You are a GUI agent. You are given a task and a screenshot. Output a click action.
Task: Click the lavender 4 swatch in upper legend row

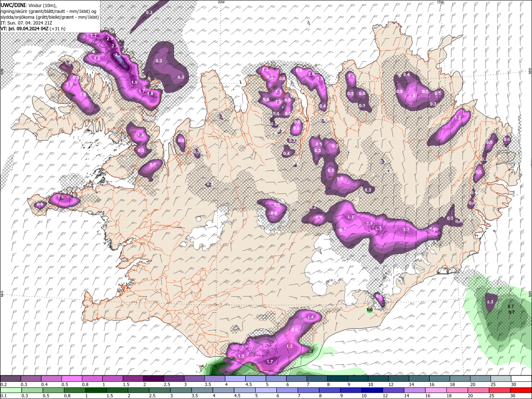(x=235, y=379)
